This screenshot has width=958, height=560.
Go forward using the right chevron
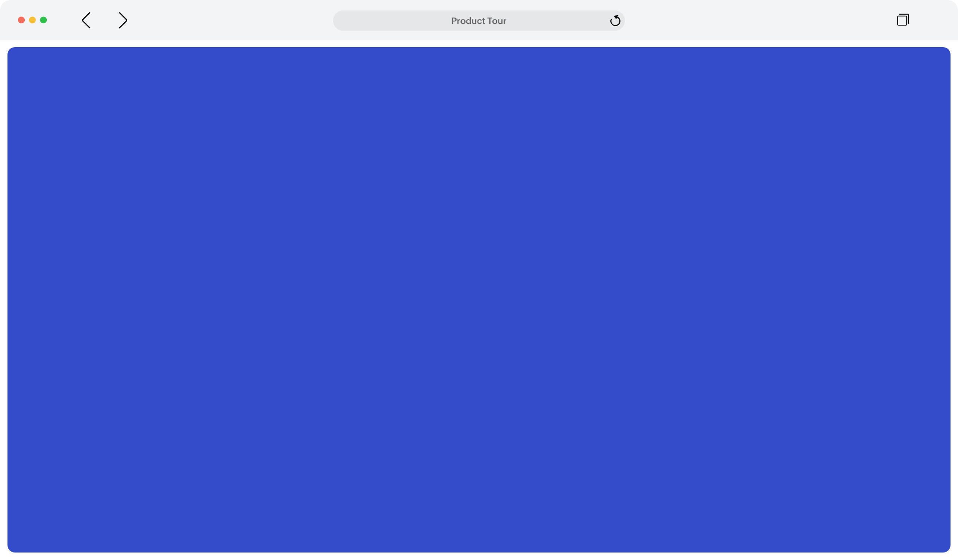pos(123,20)
